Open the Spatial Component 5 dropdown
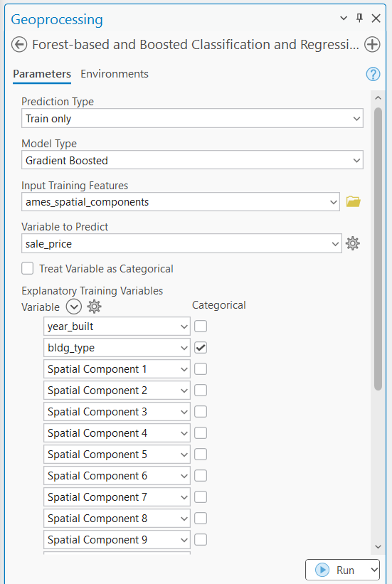392x584 pixels. click(117, 455)
